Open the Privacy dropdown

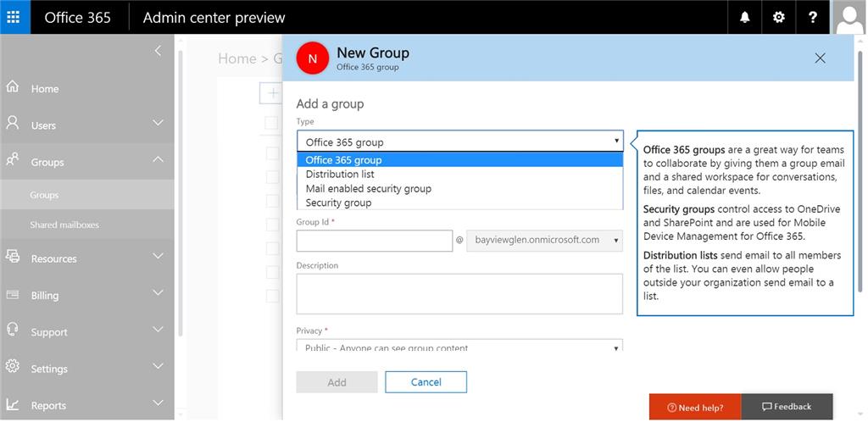pyautogui.click(x=460, y=345)
